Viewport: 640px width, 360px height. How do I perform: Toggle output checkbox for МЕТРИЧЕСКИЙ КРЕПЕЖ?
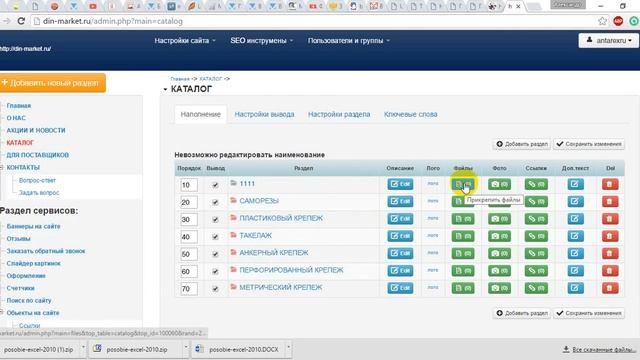point(215,289)
